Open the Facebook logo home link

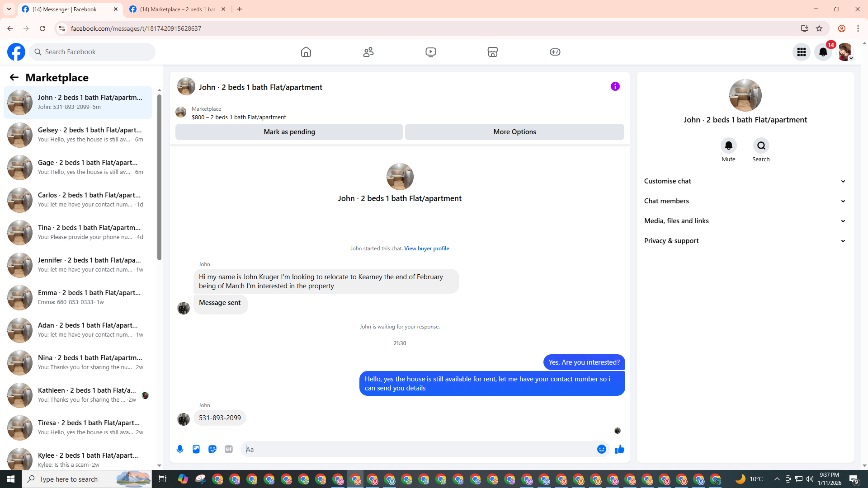16,52
